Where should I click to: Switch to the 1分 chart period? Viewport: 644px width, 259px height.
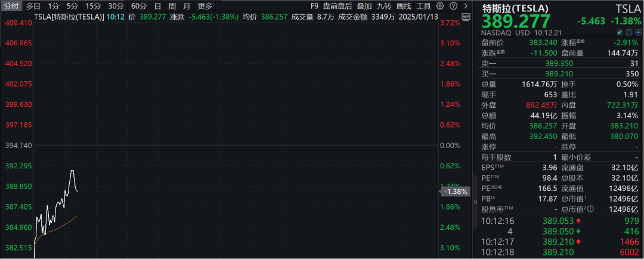coord(54,6)
